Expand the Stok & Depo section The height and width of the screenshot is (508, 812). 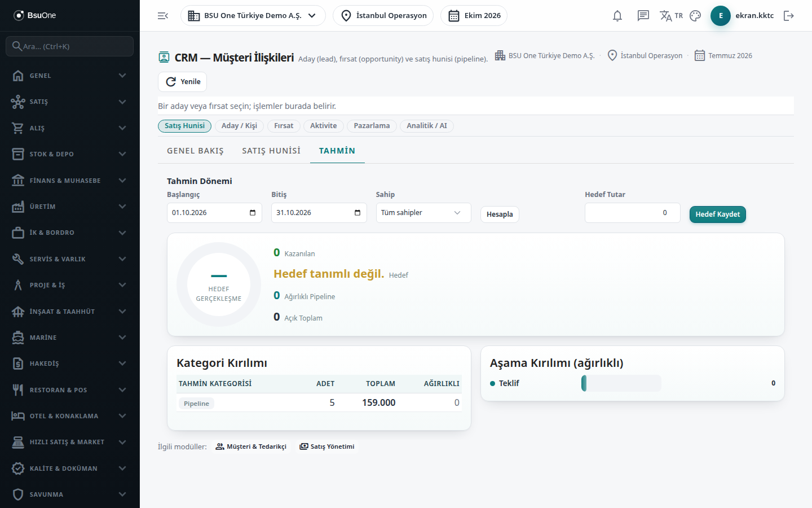(70, 154)
